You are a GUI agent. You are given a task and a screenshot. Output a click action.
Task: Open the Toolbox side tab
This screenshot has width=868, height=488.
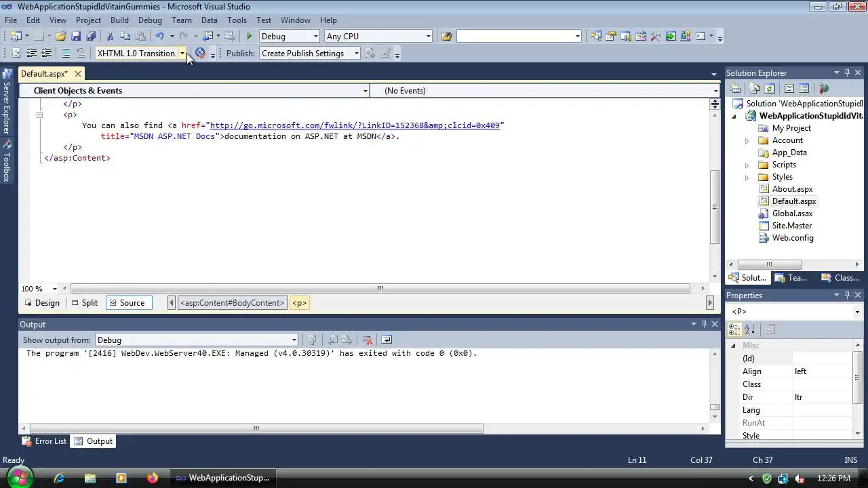coord(6,161)
